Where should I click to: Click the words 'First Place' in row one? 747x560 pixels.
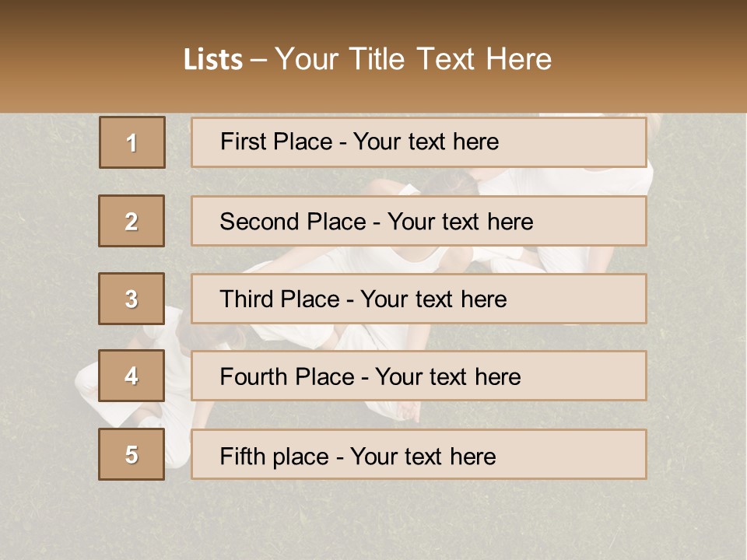[x=276, y=142]
